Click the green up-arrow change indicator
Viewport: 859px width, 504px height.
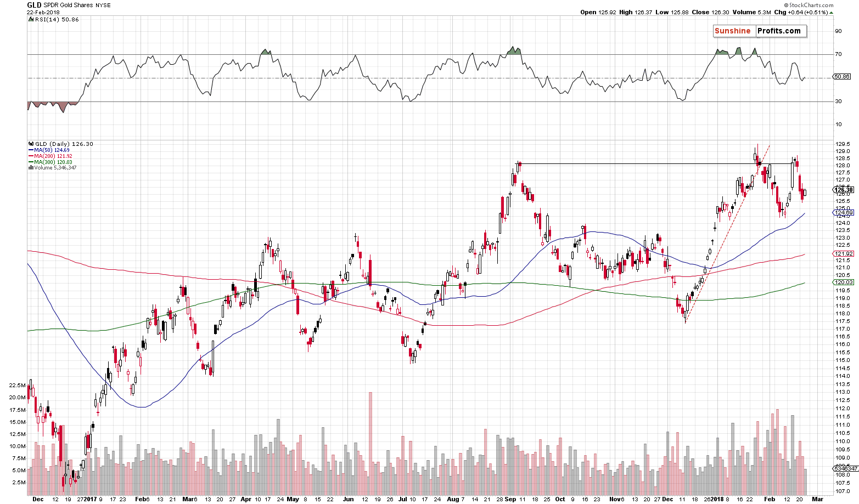tap(832, 12)
